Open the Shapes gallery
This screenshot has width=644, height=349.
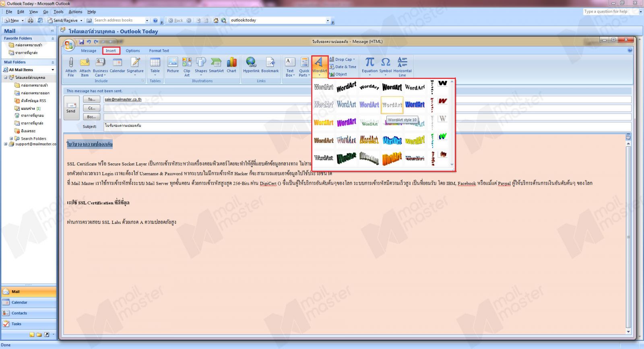[201, 67]
